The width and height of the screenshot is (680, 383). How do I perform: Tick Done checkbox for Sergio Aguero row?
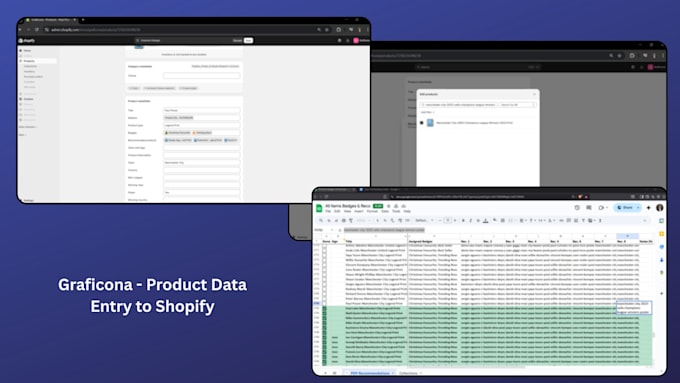(x=324, y=284)
